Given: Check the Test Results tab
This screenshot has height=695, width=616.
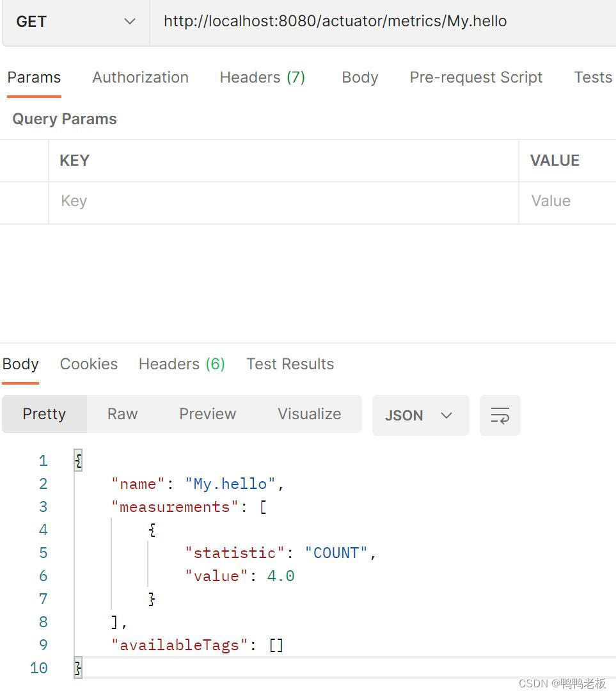Looking at the screenshot, I should [x=290, y=363].
